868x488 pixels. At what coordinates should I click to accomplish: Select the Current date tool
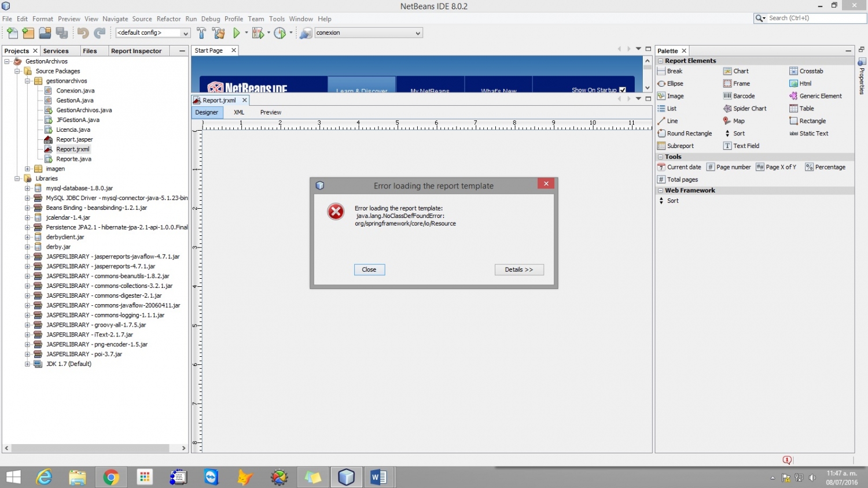point(679,167)
